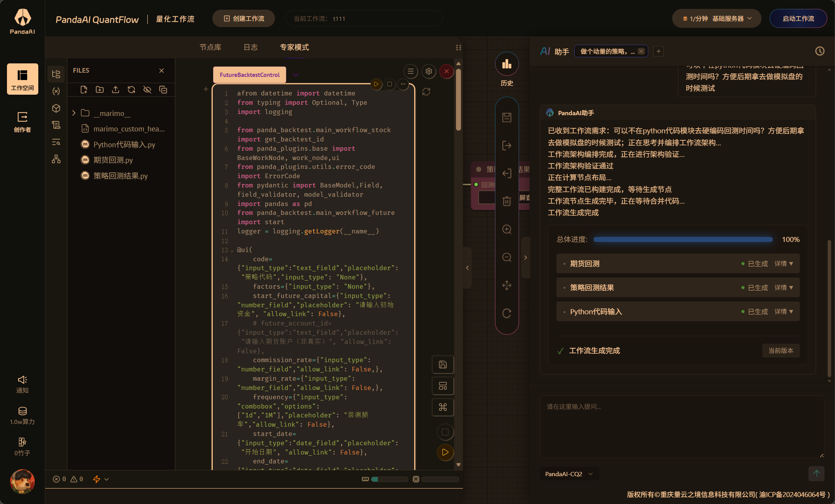The height and width of the screenshot is (504, 835).
Task: Toggle hidden files visibility in FILES
Action: pos(147,90)
